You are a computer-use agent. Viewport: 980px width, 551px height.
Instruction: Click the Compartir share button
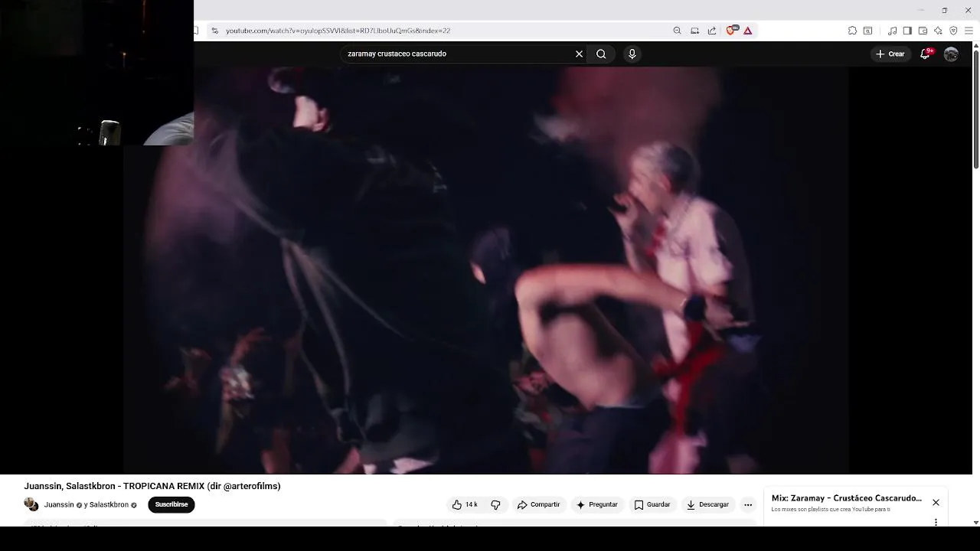tap(538, 504)
